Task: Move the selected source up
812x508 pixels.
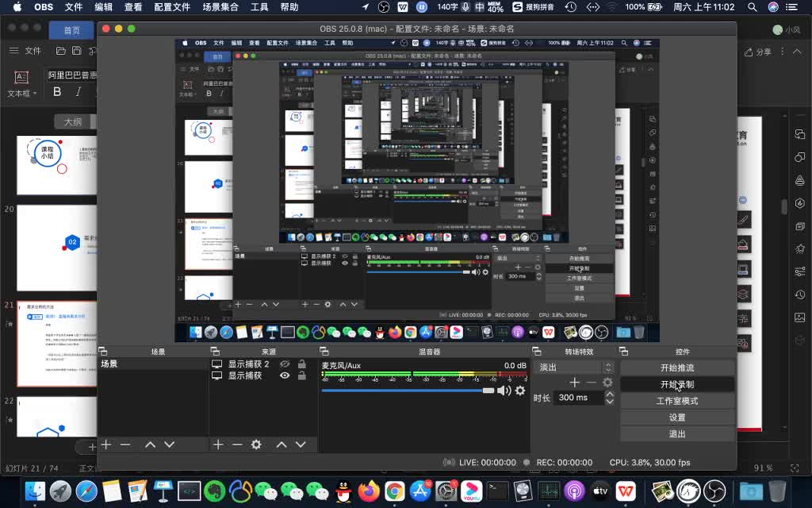Action: pos(282,444)
